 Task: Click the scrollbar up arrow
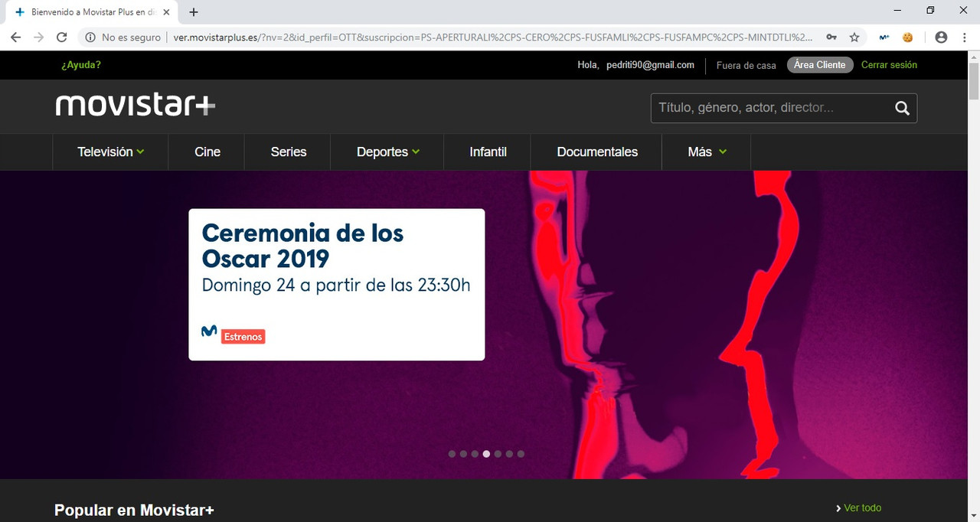pyautogui.click(x=974, y=57)
